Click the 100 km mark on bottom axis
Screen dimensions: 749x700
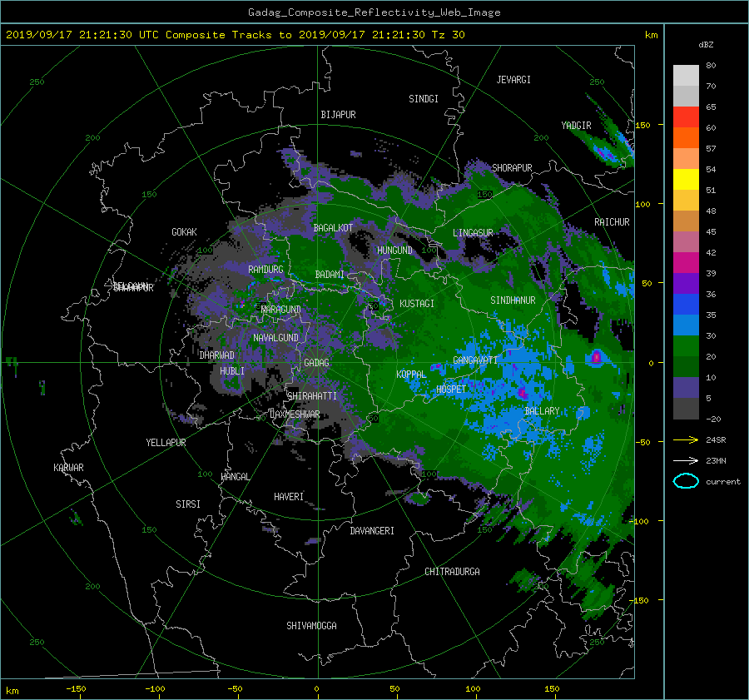(473, 689)
